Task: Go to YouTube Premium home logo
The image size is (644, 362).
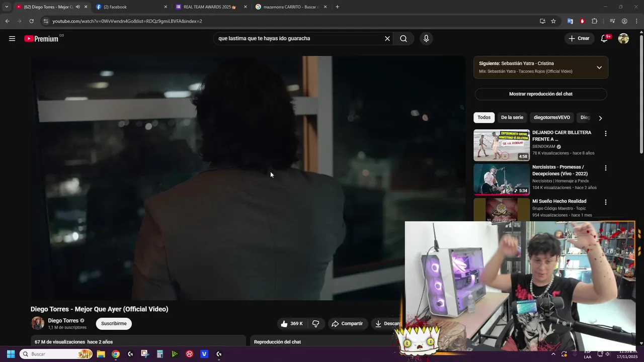Action: [41, 39]
